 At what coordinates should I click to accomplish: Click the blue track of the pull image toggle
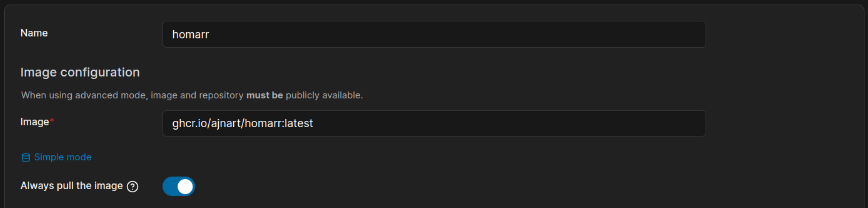[170, 186]
